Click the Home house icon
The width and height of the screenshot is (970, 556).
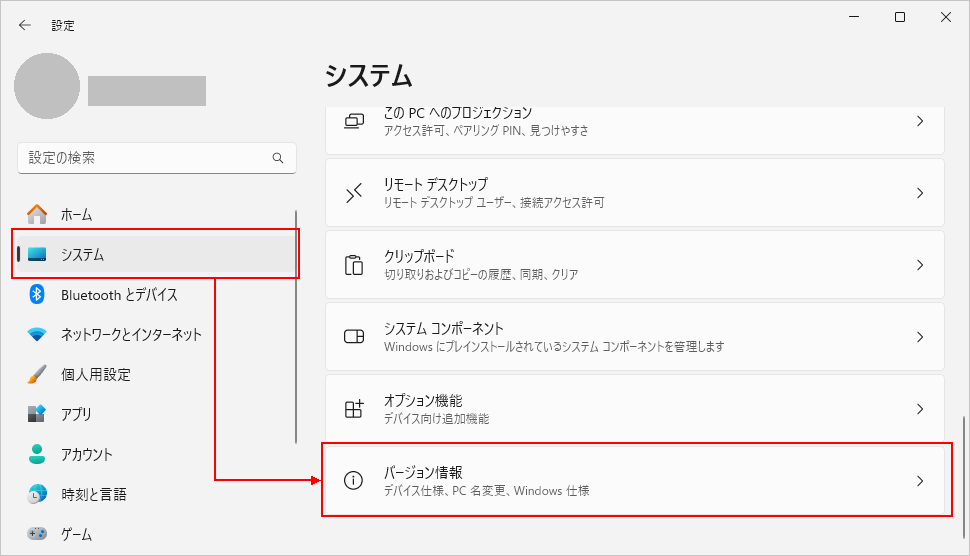pyautogui.click(x=37, y=214)
